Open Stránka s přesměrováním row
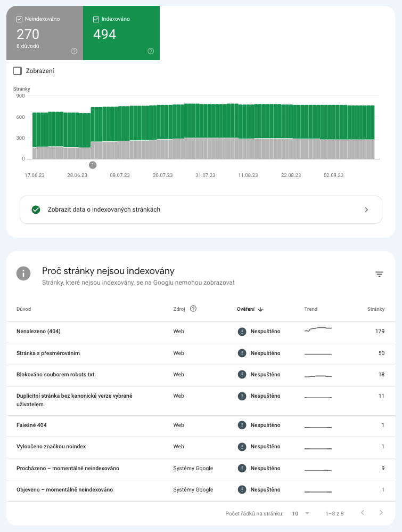The width and height of the screenshot is (402, 532). 201,353
